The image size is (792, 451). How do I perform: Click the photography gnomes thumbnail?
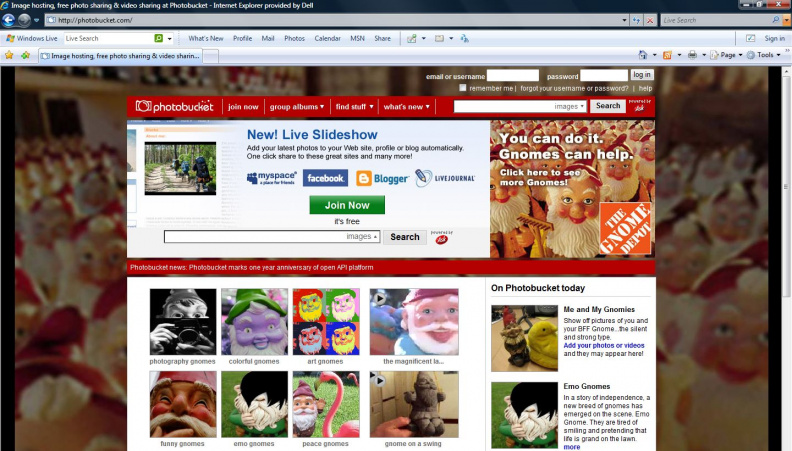click(x=183, y=322)
